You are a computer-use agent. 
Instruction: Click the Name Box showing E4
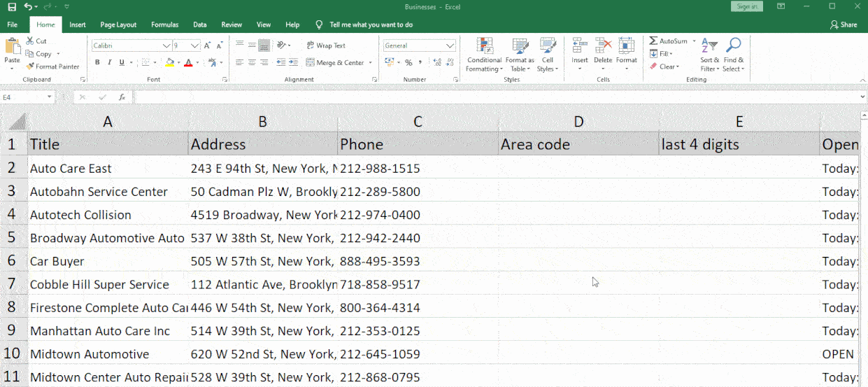tap(23, 97)
